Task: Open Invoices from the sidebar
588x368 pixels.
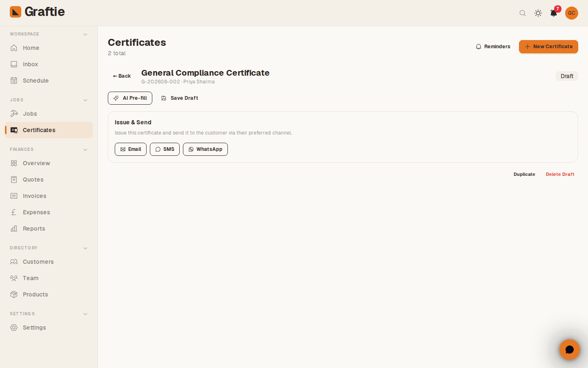Action: pos(49,196)
